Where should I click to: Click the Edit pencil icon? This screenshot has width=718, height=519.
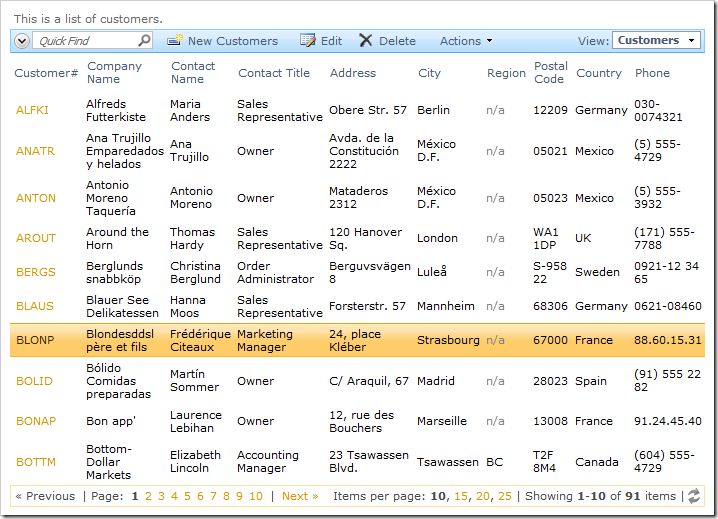pyautogui.click(x=308, y=41)
